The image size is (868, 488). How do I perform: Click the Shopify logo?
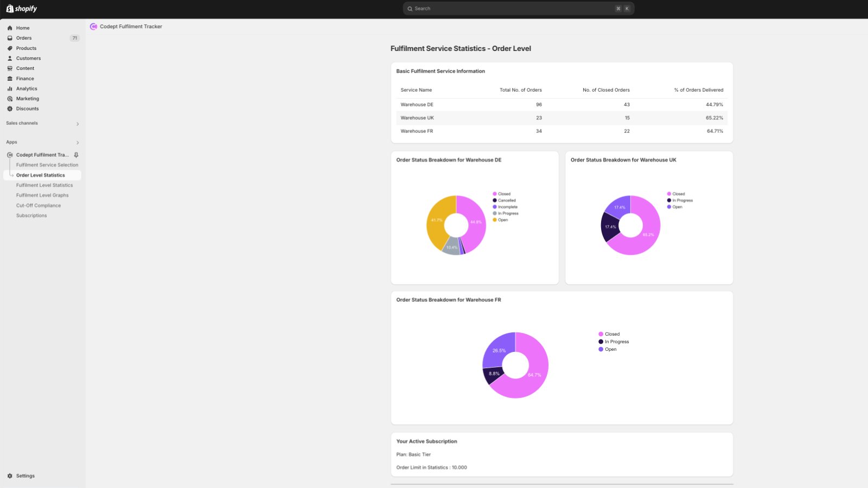click(x=22, y=9)
